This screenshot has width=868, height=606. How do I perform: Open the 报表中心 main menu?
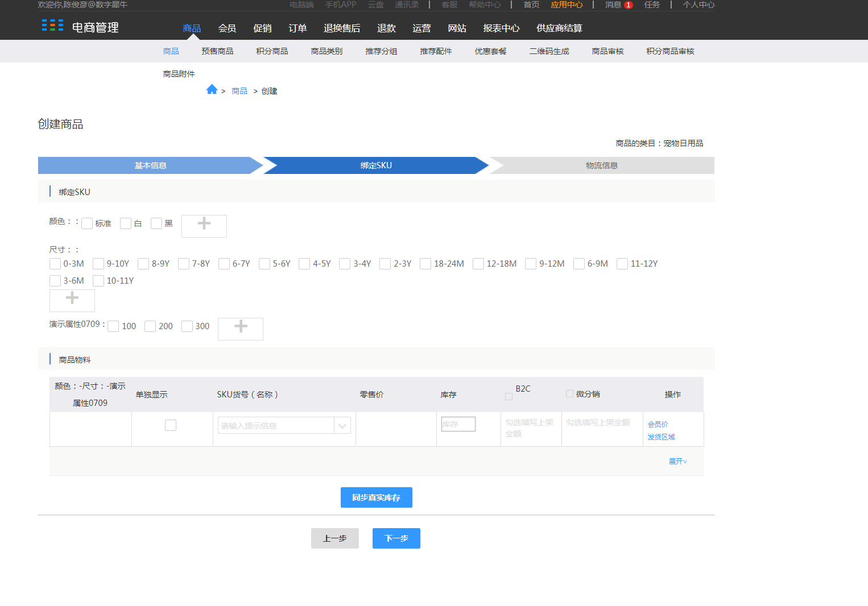pyautogui.click(x=501, y=28)
